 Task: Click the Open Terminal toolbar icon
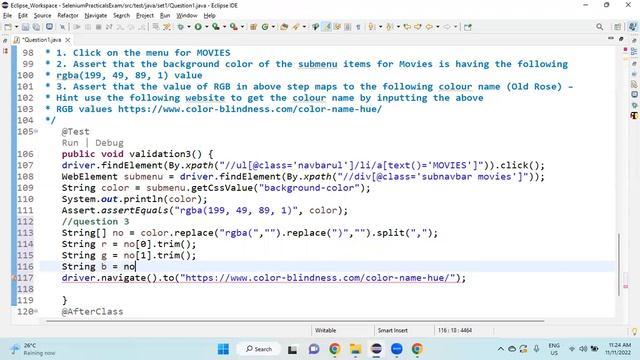pyautogui.click(x=49, y=27)
